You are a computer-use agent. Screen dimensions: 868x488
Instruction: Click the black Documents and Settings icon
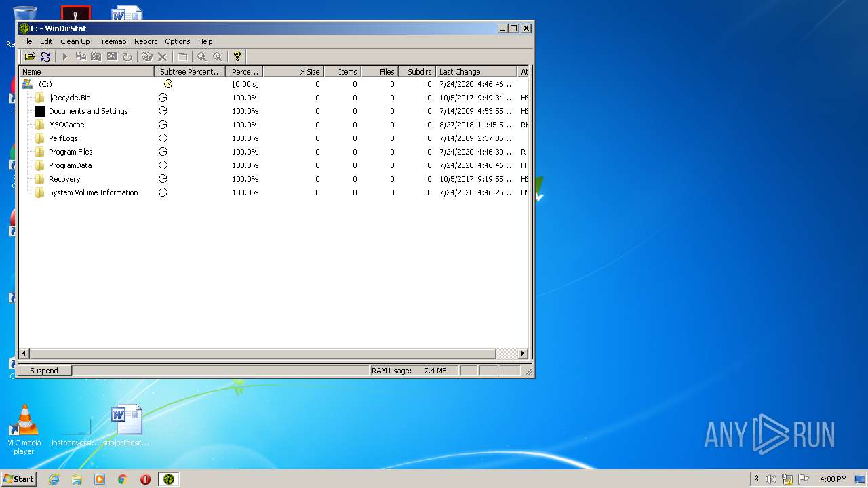point(40,111)
